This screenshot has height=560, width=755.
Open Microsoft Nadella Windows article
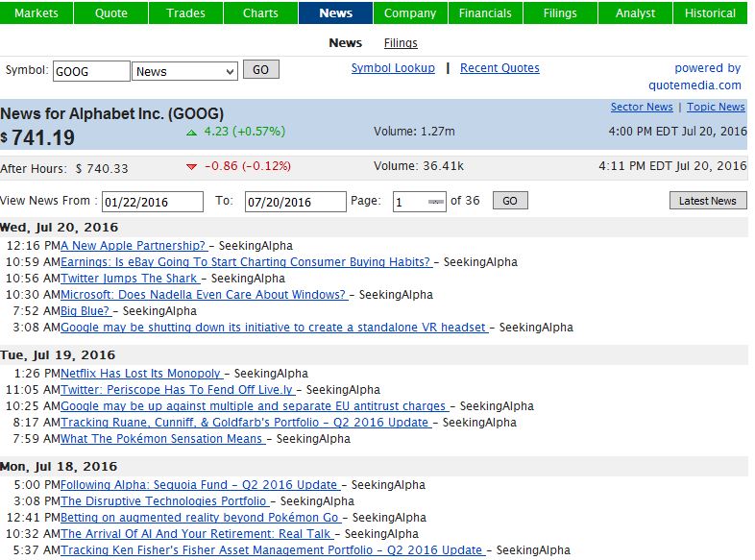coord(204,295)
